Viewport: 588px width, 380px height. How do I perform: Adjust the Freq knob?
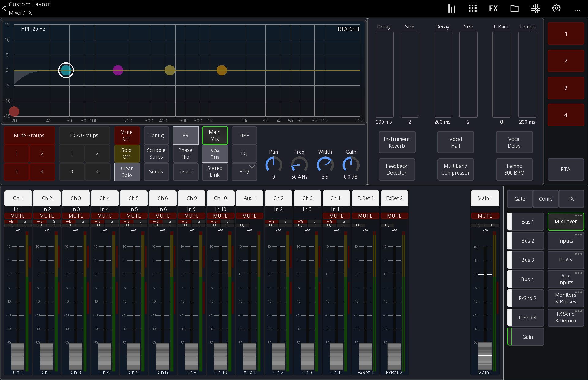299,164
